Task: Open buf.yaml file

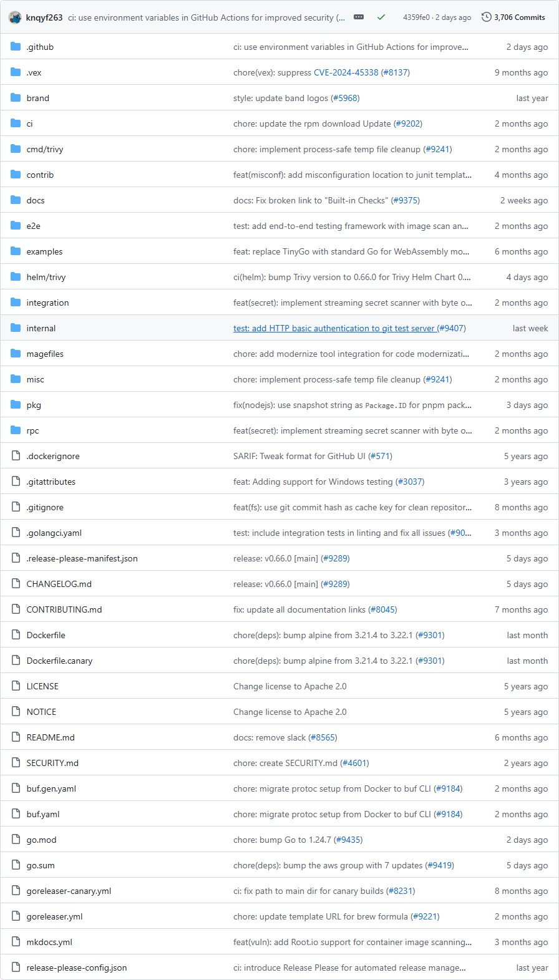Action: click(43, 814)
